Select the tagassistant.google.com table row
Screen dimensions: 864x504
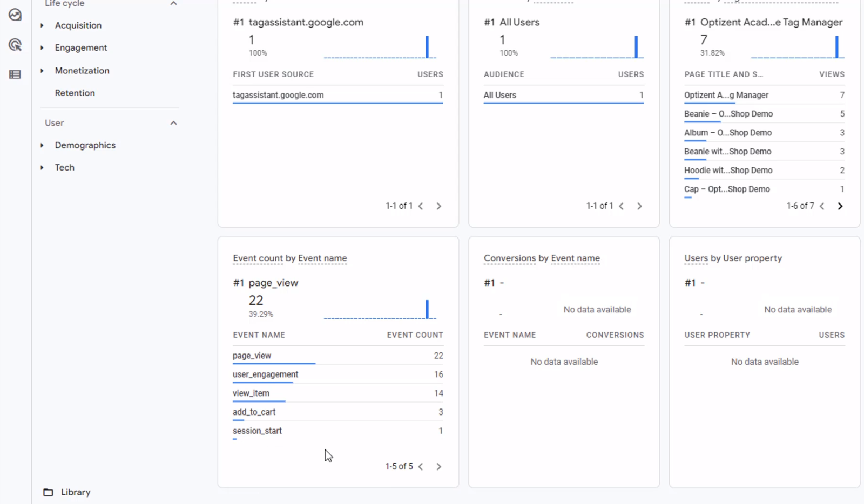click(x=278, y=95)
